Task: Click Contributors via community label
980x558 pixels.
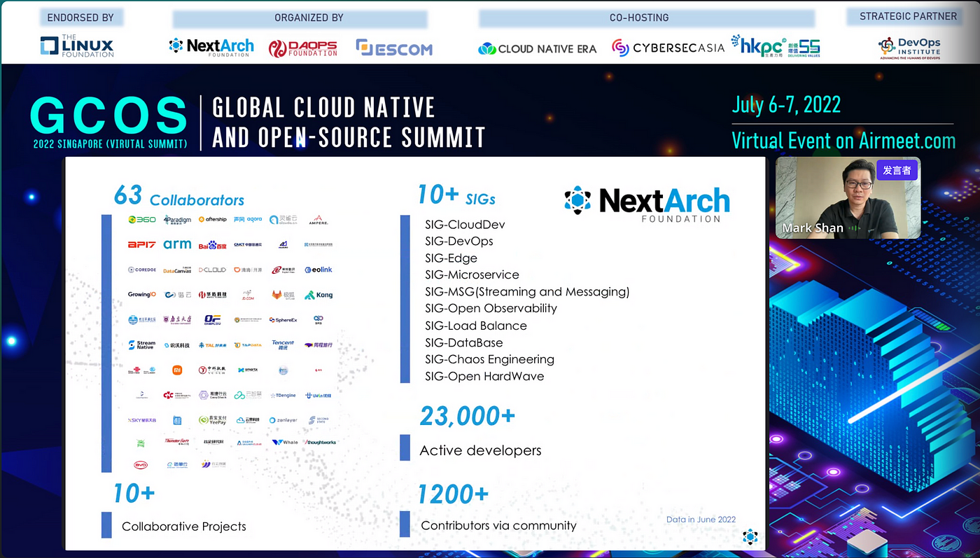Action: [x=499, y=525]
